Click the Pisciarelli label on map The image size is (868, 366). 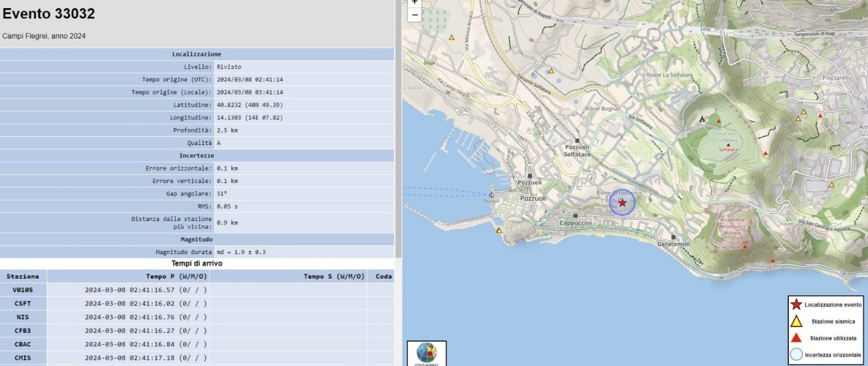pos(836,78)
